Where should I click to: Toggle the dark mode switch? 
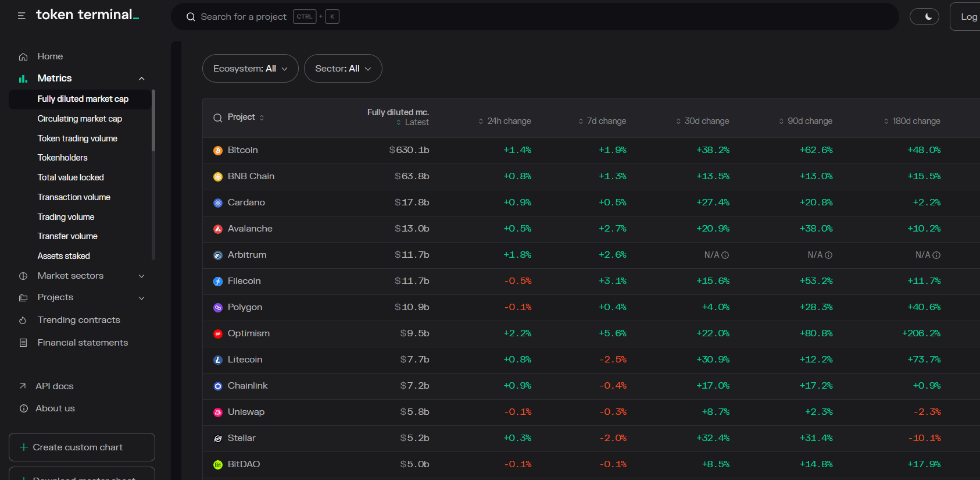(x=924, y=17)
